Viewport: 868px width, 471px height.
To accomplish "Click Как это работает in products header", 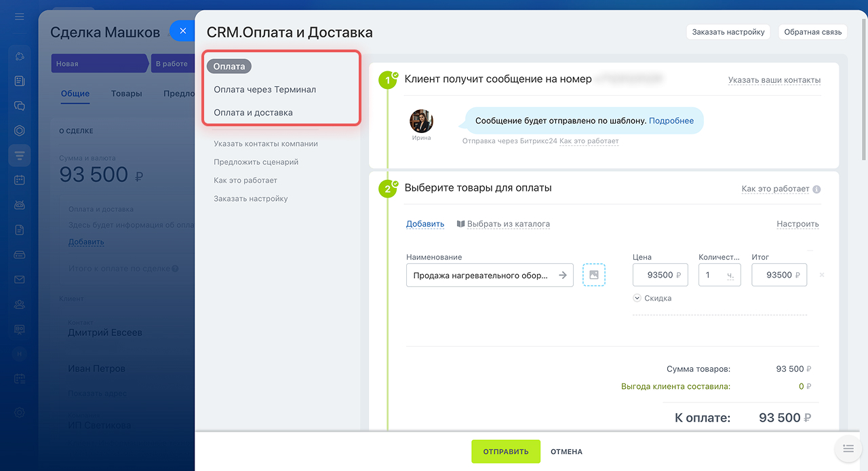I will [x=775, y=189].
